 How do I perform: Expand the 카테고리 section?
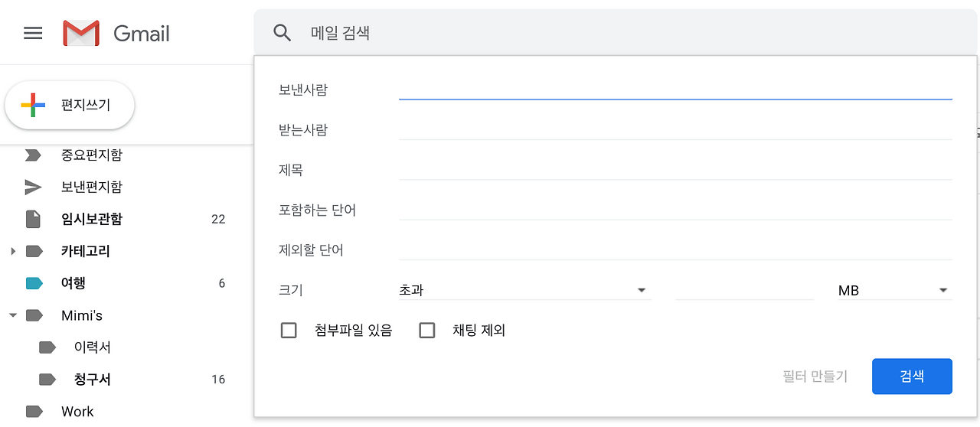[13, 251]
